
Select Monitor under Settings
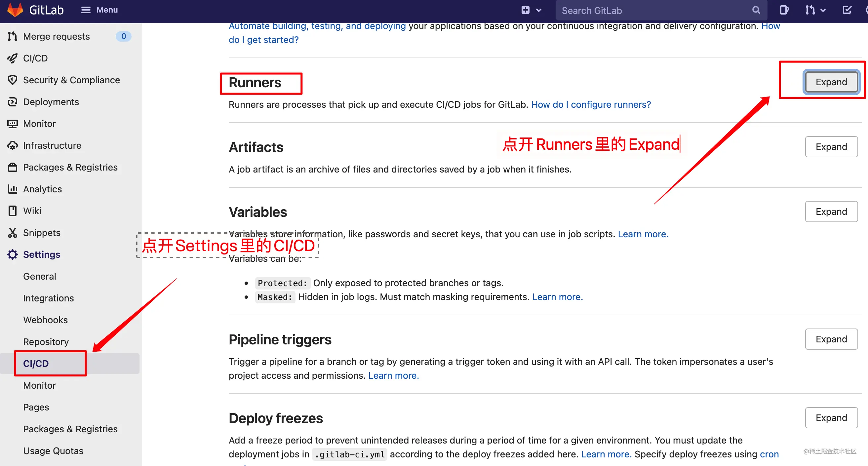coord(39,385)
